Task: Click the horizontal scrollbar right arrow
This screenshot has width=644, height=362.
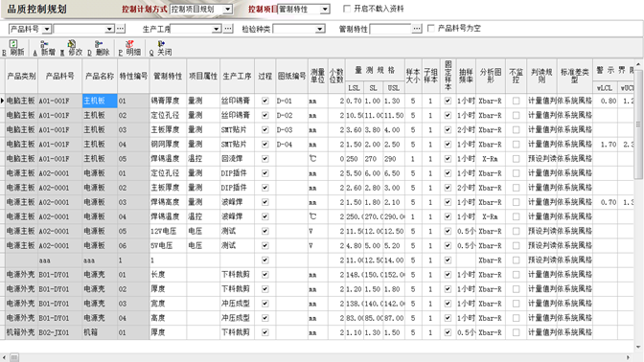Action: (628, 357)
